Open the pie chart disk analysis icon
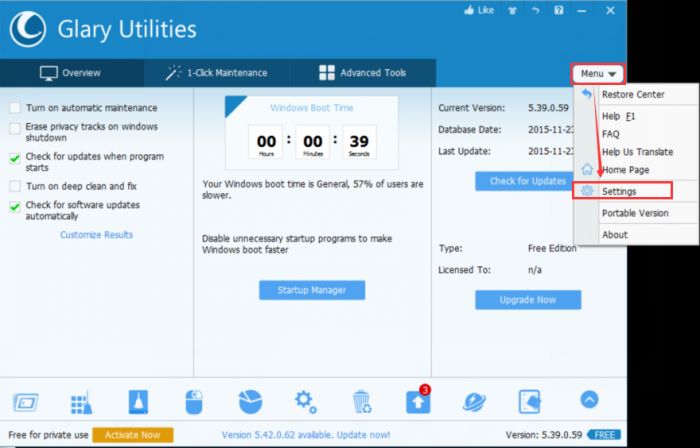The height and width of the screenshot is (448, 700). (250, 402)
